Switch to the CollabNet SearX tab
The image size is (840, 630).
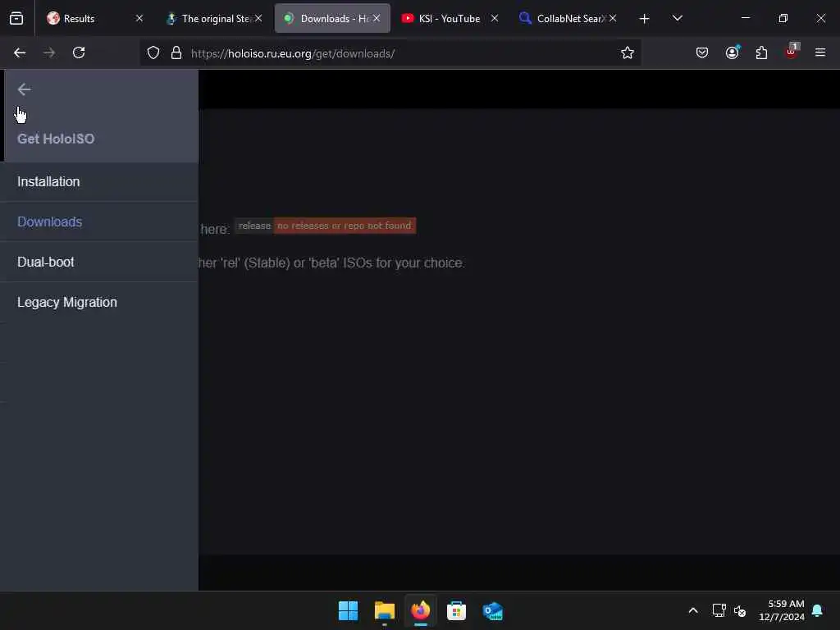569,18
